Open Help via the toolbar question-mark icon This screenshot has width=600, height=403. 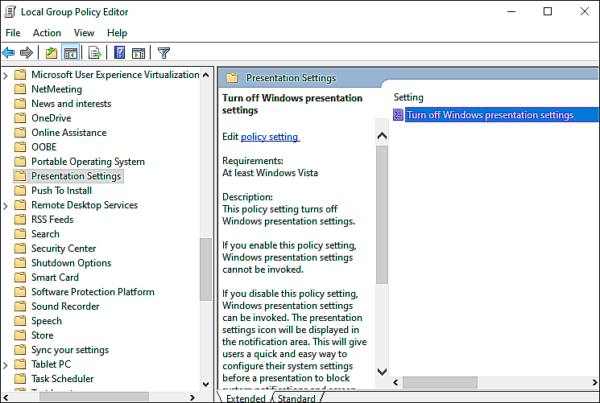tap(119, 53)
